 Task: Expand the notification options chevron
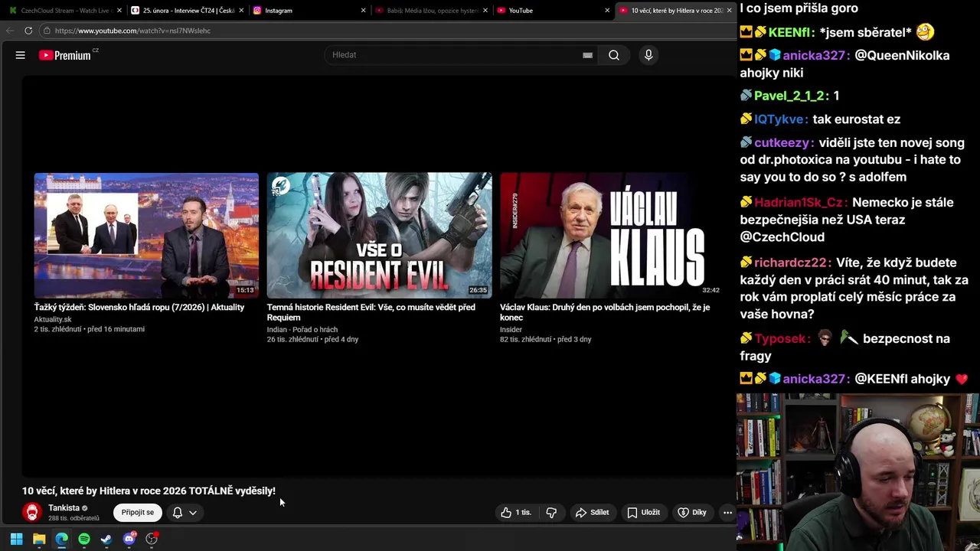pyautogui.click(x=193, y=513)
